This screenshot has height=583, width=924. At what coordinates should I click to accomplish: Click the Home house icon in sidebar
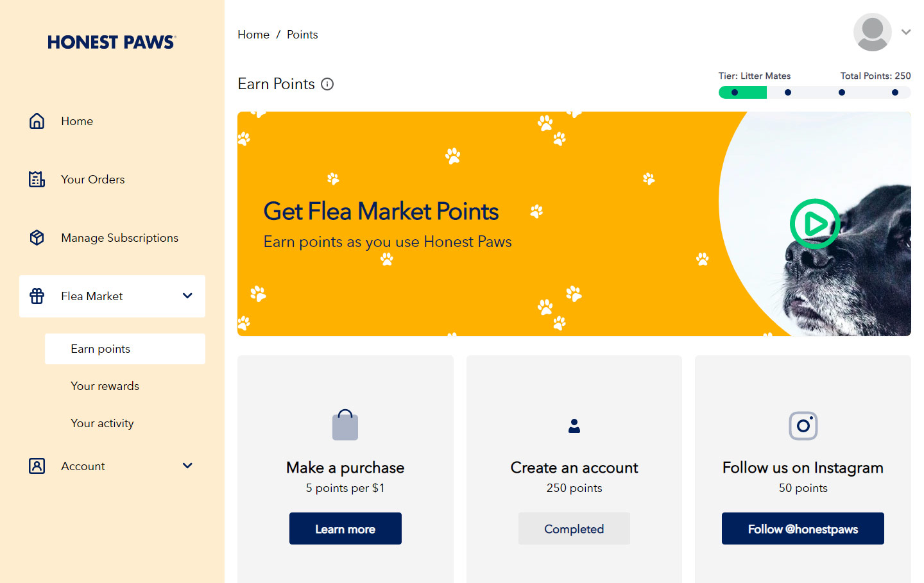pos(37,121)
